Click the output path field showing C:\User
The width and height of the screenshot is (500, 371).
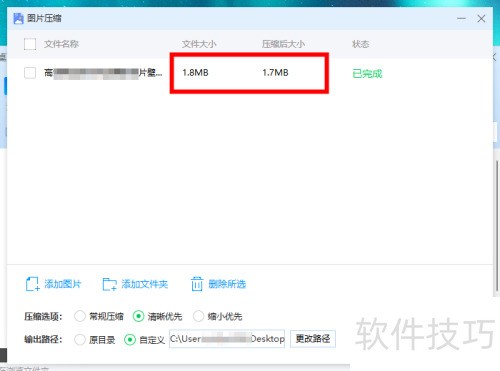point(227,339)
